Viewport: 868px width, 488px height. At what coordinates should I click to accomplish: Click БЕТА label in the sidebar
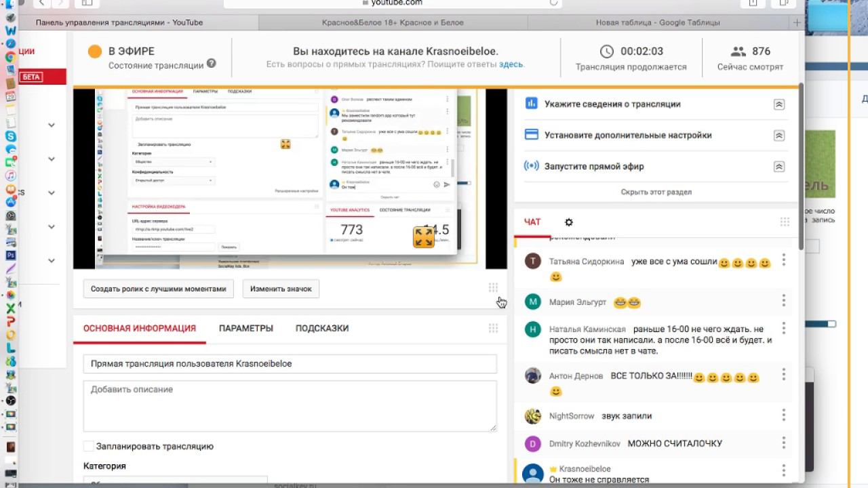[x=31, y=77]
